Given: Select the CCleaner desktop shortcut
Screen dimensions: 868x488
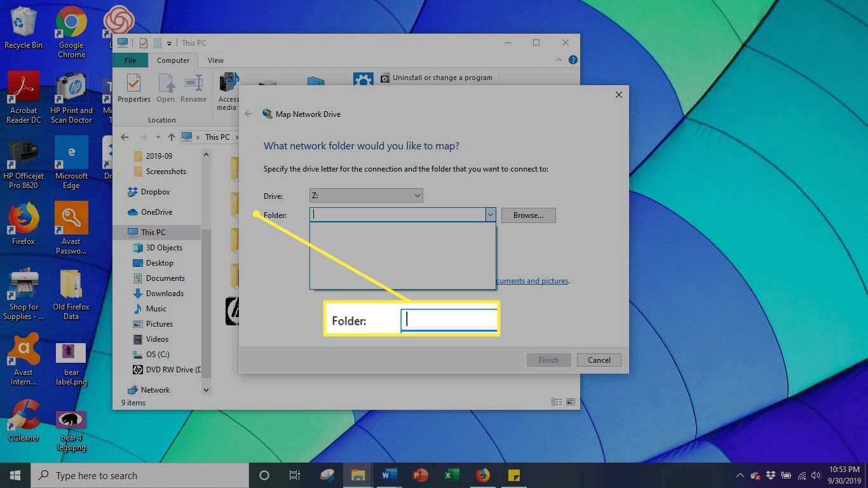Looking at the screenshot, I should click(x=24, y=420).
